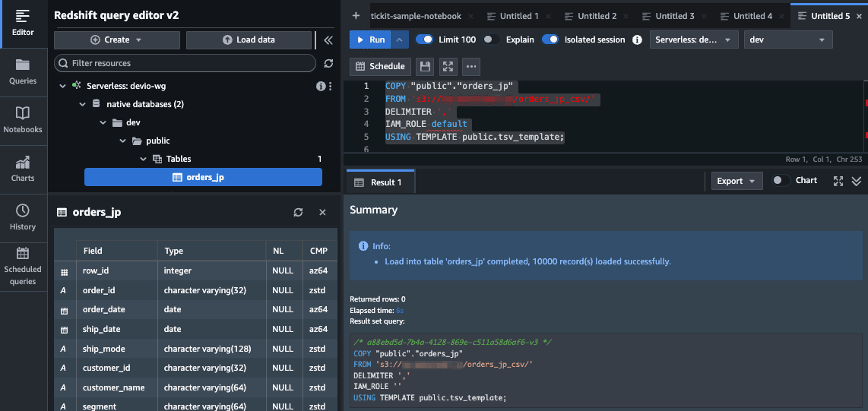Open Scheduled queries sidebar section
This screenshot has width=868, height=411.
[x=24, y=267]
